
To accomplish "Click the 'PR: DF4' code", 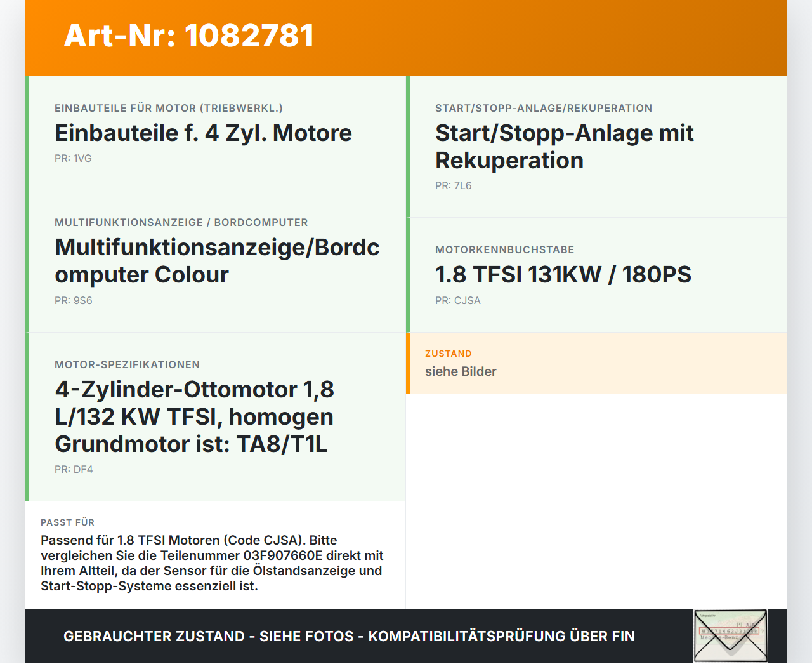I will click(74, 469).
